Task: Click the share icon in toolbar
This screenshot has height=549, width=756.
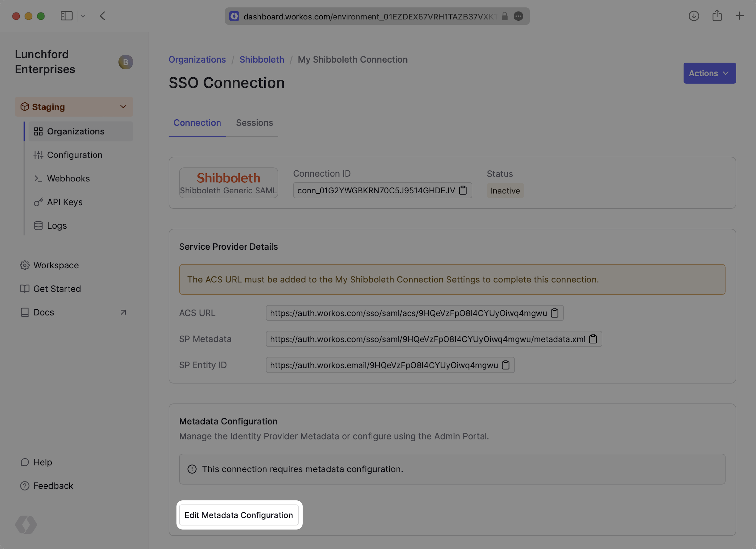Action: click(x=717, y=16)
